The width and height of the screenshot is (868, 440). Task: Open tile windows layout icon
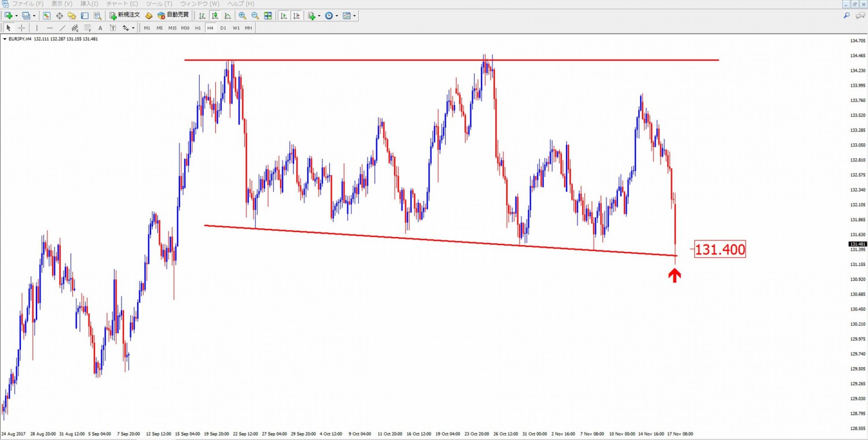point(268,16)
